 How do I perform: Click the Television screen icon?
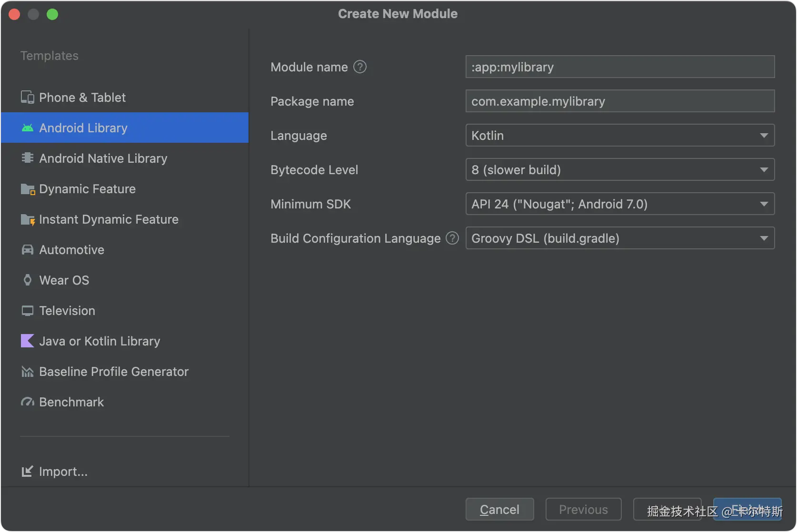pos(28,311)
